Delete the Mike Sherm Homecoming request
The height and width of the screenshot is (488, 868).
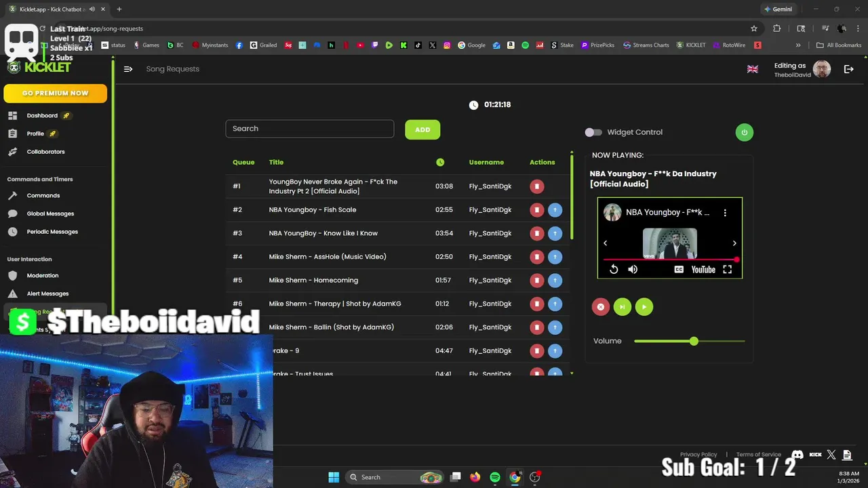pyautogui.click(x=536, y=281)
